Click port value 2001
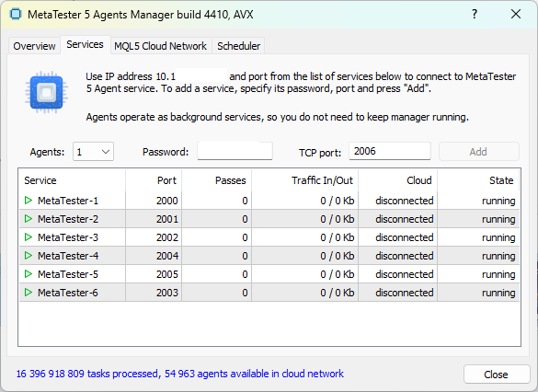Image resolution: width=538 pixels, height=392 pixels. point(167,219)
